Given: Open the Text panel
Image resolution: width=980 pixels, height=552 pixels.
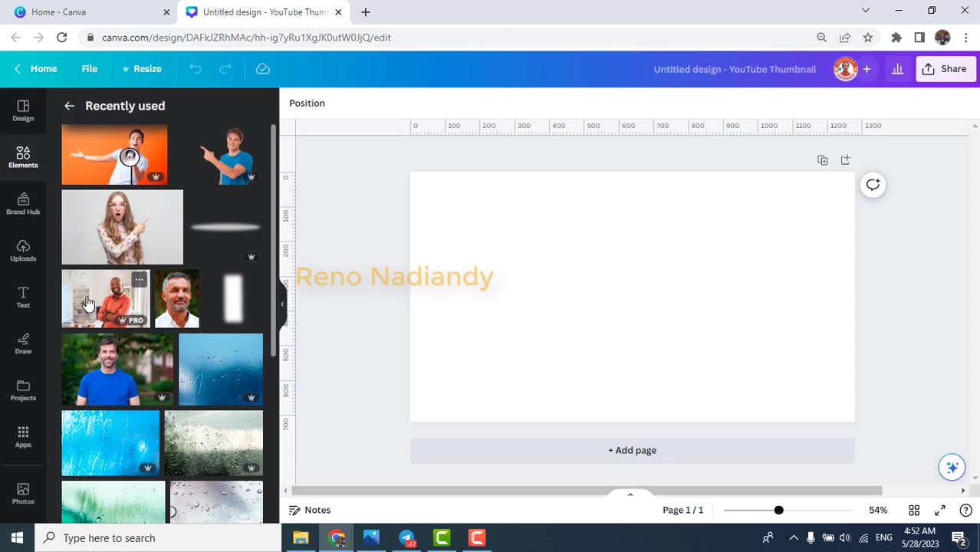Looking at the screenshot, I should 23,297.
